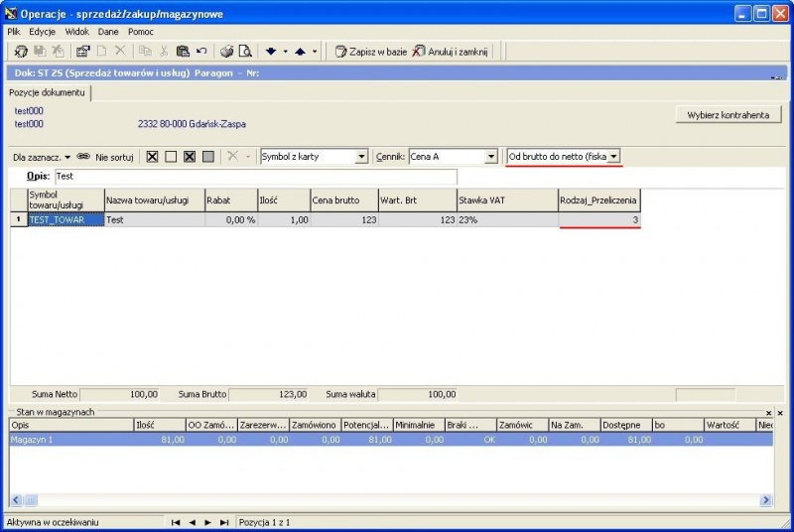Click the properties icon in toolbar

pyautogui.click(x=83, y=52)
